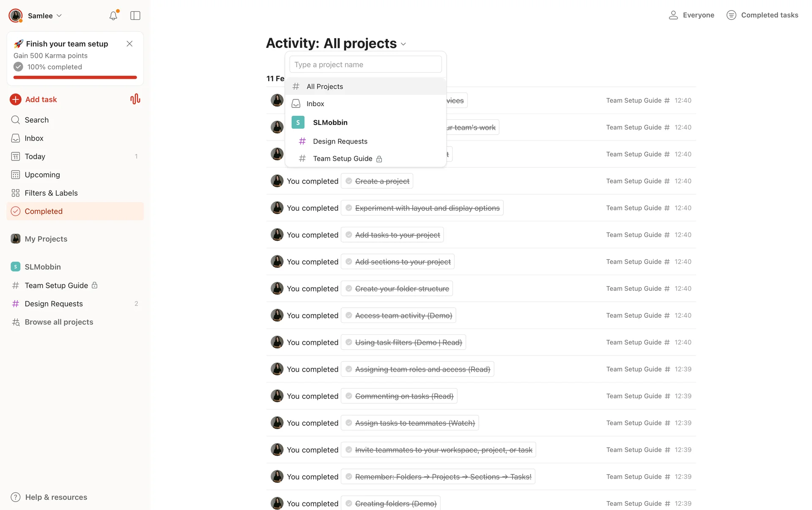This screenshot has height=510, width=812.
Task: Open the notifications bell
Action: pyautogui.click(x=113, y=16)
